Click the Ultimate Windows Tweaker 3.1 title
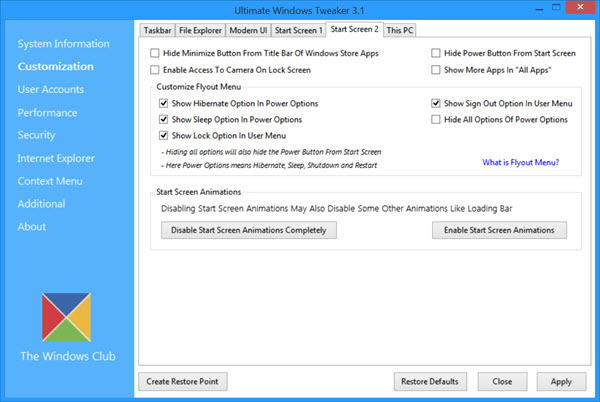This screenshot has height=402, width=600. click(299, 10)
